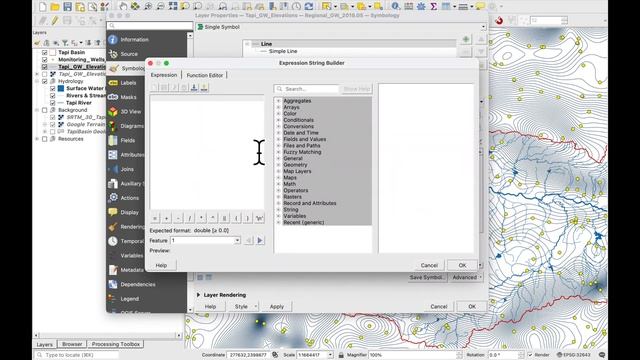
Task: Toggle visibility of Monitoring_Wells layer
Action: point(44,60)
